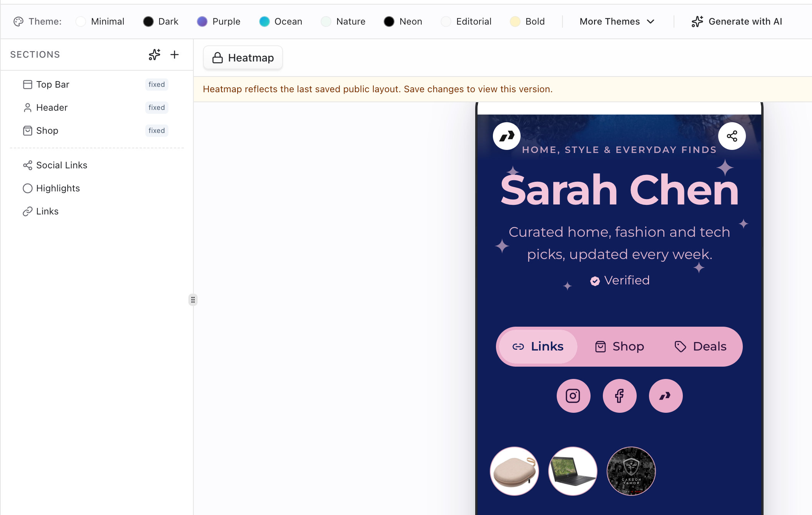Click the Highlights circle icon
The width and height of the screenshot is (812, 515).
[27, 188]
